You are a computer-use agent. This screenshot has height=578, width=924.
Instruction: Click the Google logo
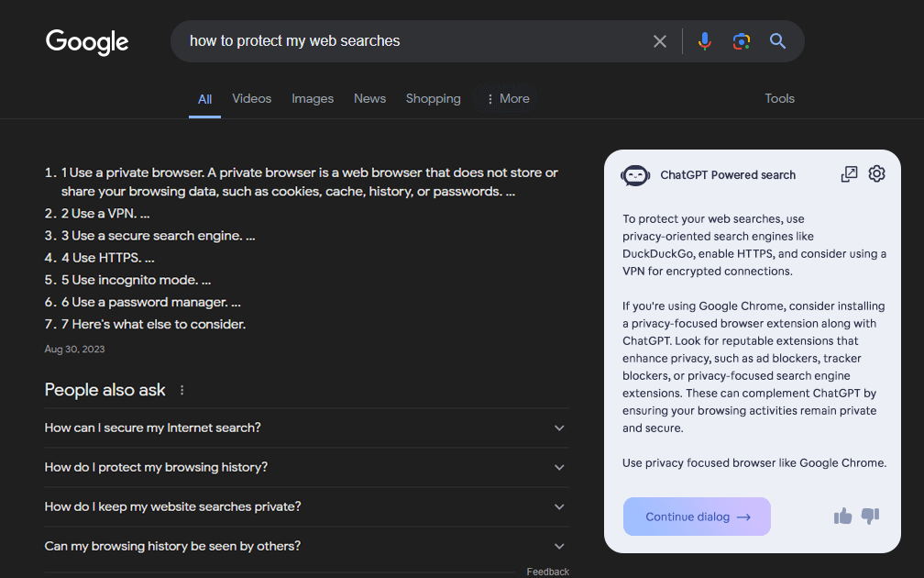point(87,42)
